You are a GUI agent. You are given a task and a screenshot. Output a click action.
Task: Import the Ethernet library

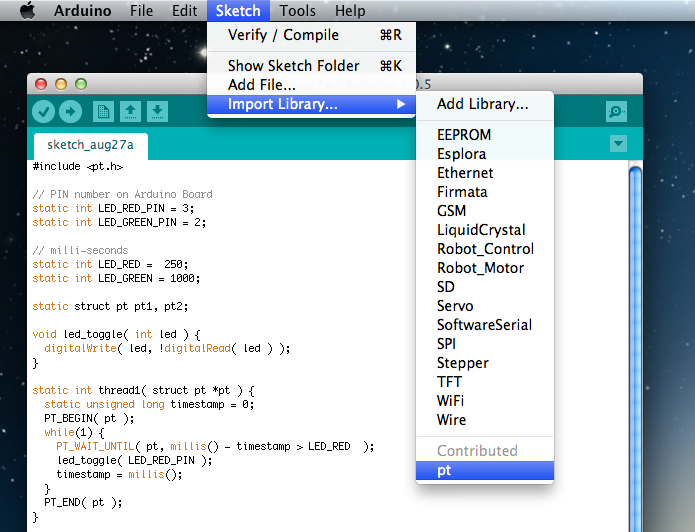tap(485, 172)
